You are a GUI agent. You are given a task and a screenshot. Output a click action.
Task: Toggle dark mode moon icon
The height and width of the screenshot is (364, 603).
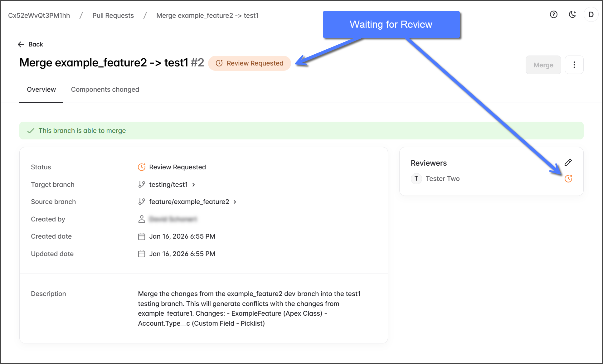pos(572,15)
